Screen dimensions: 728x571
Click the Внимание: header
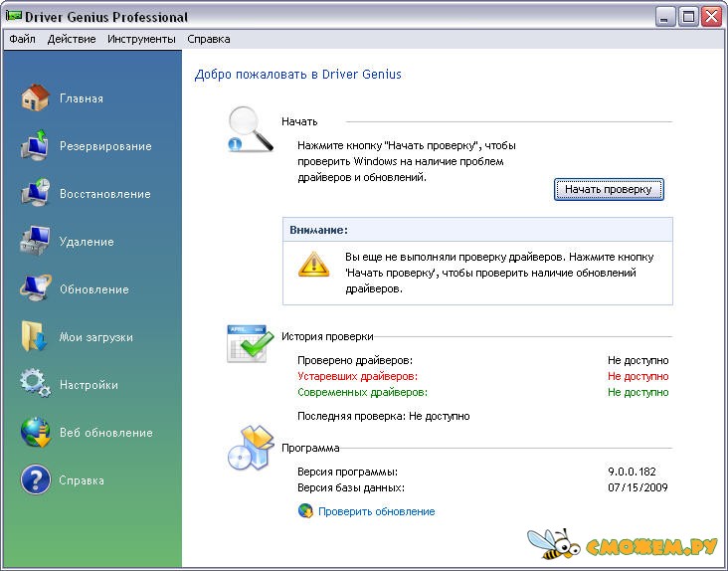pos(318,230)
